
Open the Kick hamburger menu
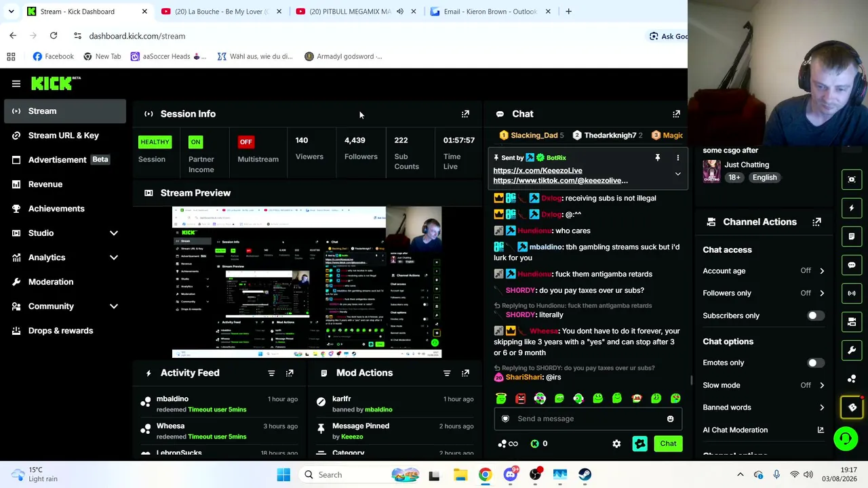click(x=16, y=83)
